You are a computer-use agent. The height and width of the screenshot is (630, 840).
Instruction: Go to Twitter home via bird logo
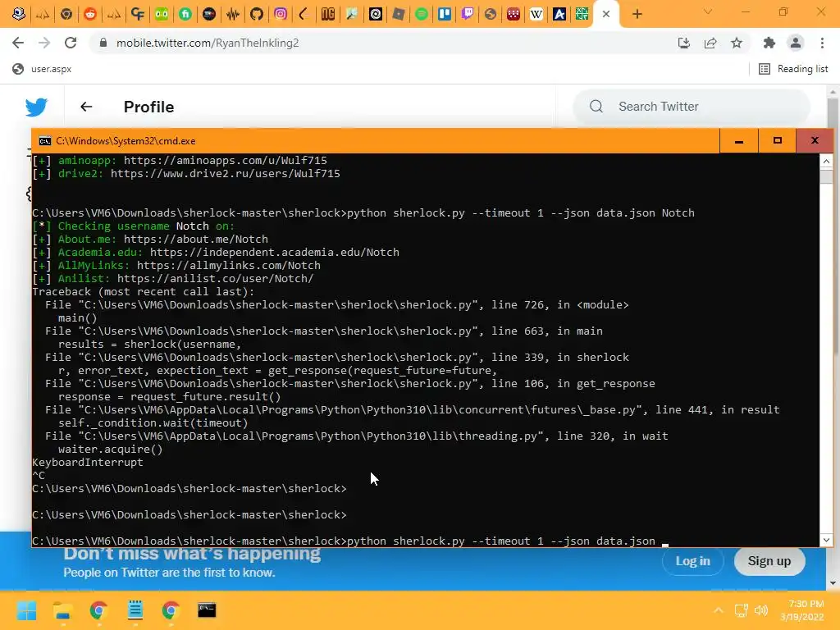pos(36,107)
